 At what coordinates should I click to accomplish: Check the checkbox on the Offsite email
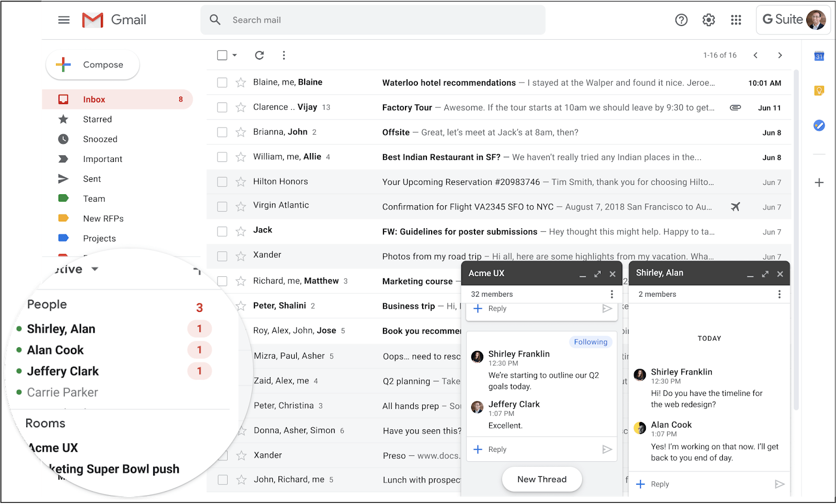222,132
